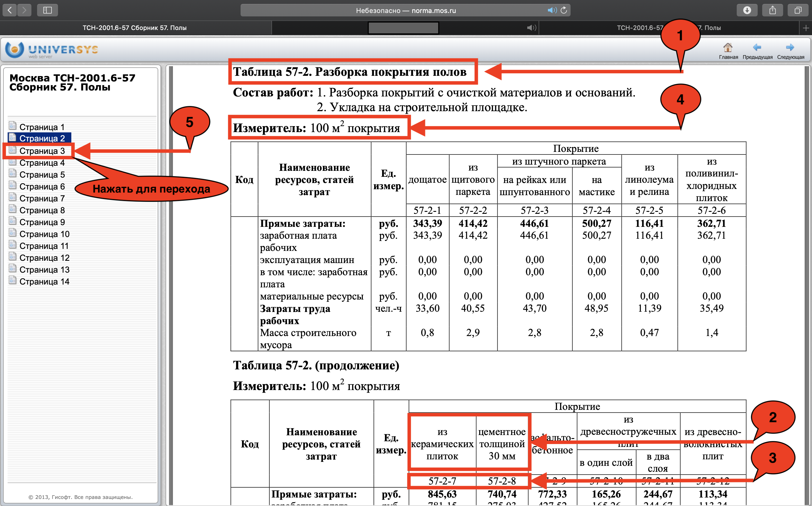Open Safari downloads button
The height and width of the screenshot is (506, 812).
click(x=747, y=10)
